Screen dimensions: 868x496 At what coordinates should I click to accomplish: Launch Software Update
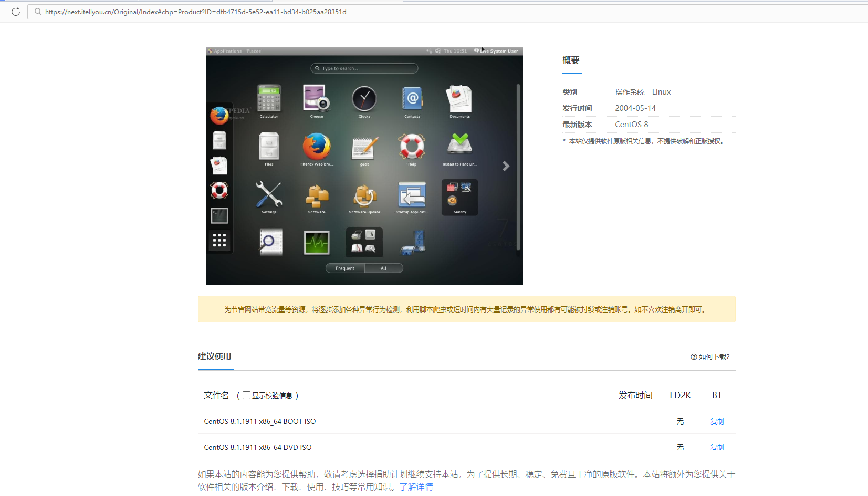coord(364,197)
